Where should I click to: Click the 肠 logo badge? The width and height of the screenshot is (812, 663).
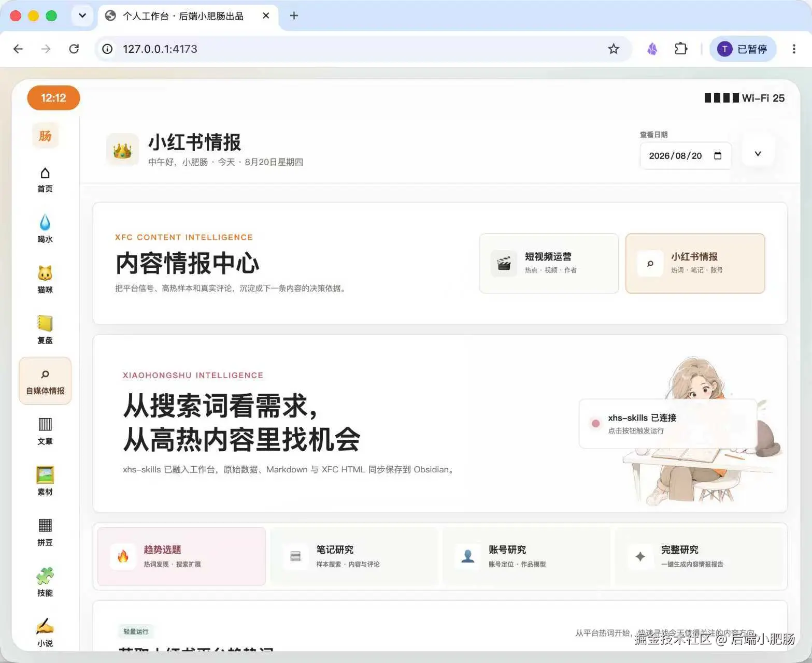pos(45,136)
